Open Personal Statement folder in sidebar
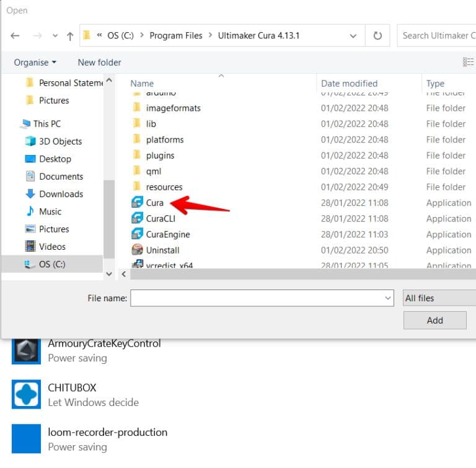Viewport: 476px width, 468px height. 64,83
